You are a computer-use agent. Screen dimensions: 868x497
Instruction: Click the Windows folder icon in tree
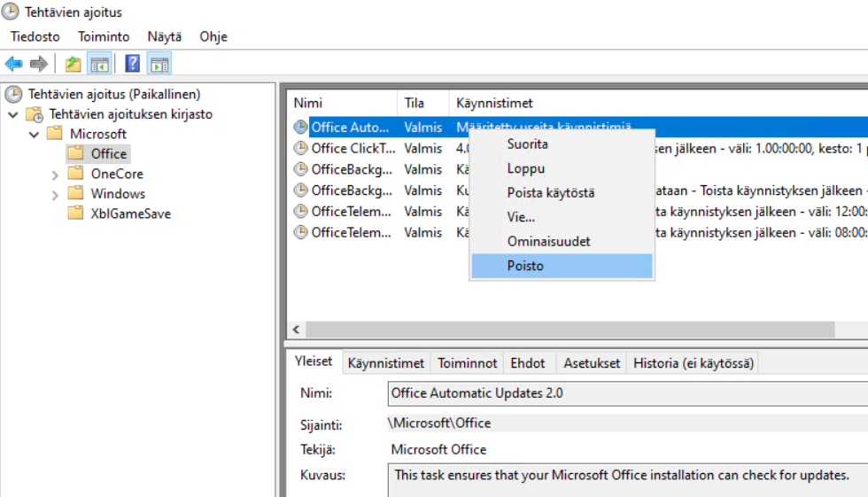[x=76, y=193]
